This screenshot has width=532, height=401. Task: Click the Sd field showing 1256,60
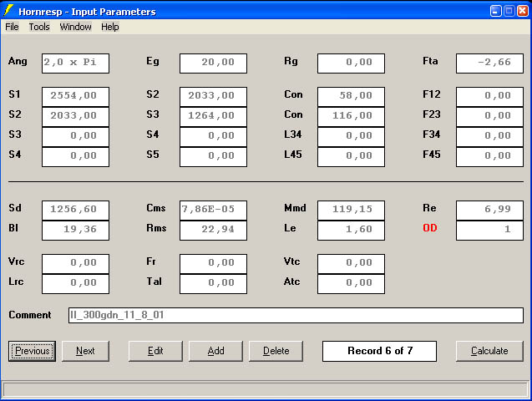coord(75,210)
